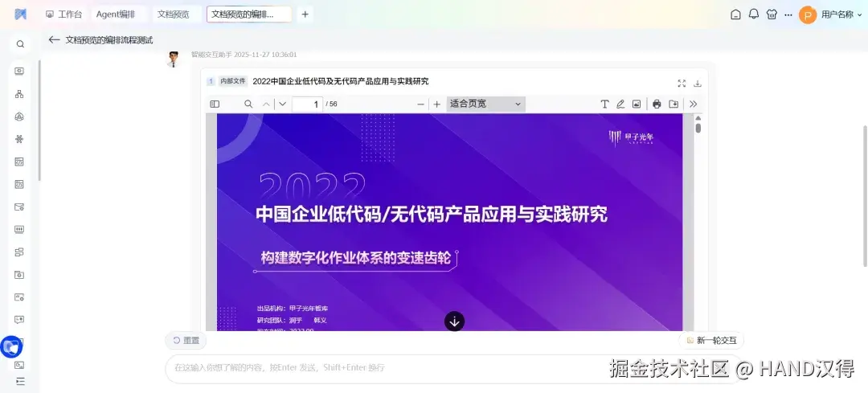The height and width of the screenshot is (393, 868).
Task: Select the 文档预览的编排... tab
Action: (x=249, y=14)
